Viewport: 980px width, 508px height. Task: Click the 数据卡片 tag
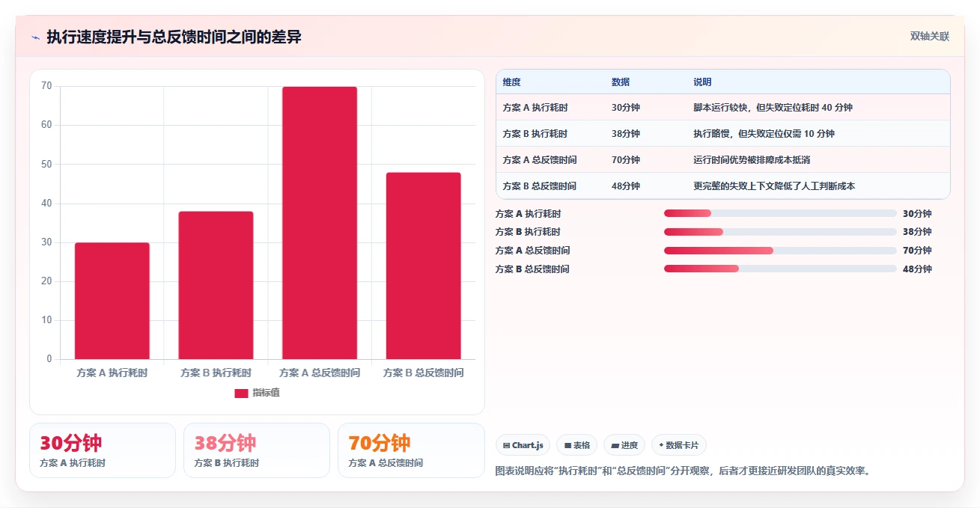[678, 445]
